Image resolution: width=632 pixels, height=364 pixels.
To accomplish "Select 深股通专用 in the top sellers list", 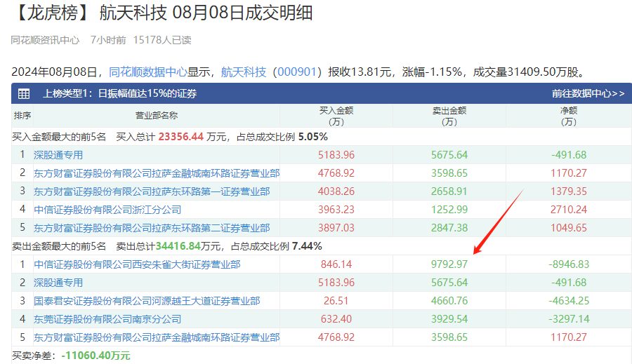I will point(58,283).
